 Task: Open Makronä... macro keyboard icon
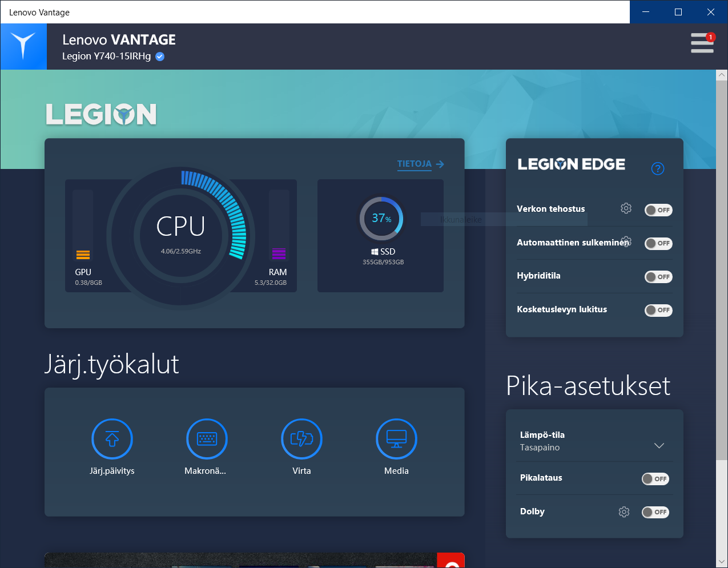(207, 439)
